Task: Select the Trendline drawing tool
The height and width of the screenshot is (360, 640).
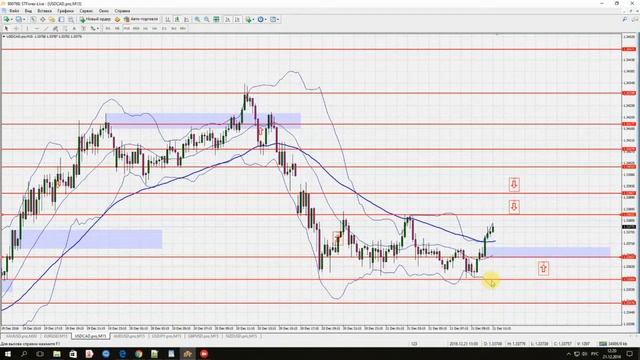Action: tap(46, 28)
